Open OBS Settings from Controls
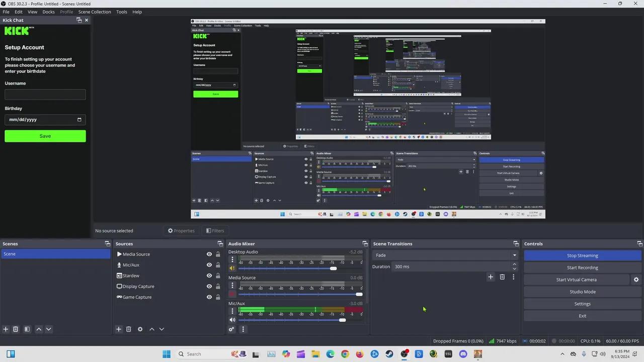This screenshot has width=644, height=362. click(x=583, y=304)
